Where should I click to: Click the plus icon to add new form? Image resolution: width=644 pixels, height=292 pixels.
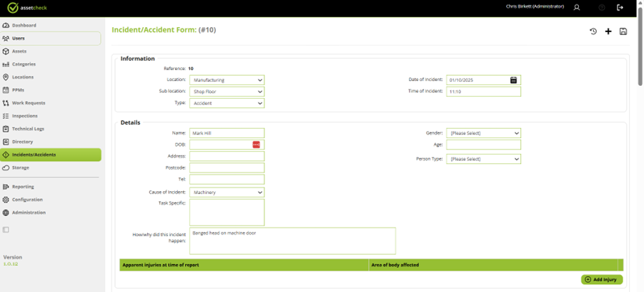(608, 31)
